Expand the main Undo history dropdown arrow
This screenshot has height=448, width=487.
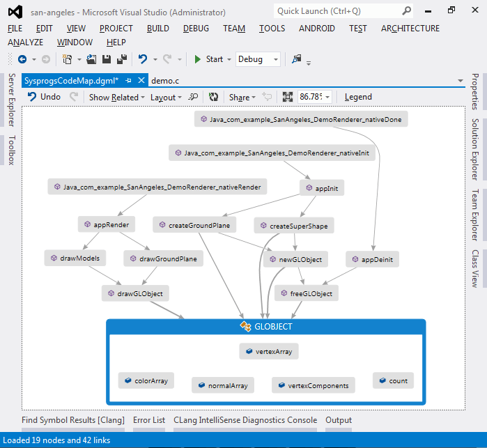point(155,59)
